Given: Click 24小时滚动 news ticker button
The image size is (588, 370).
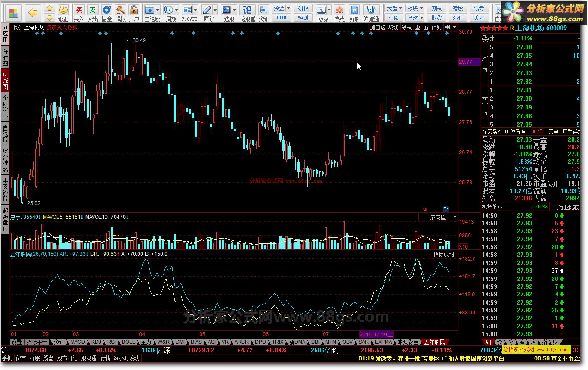Looking at the screenshot, I should point(126,358).
